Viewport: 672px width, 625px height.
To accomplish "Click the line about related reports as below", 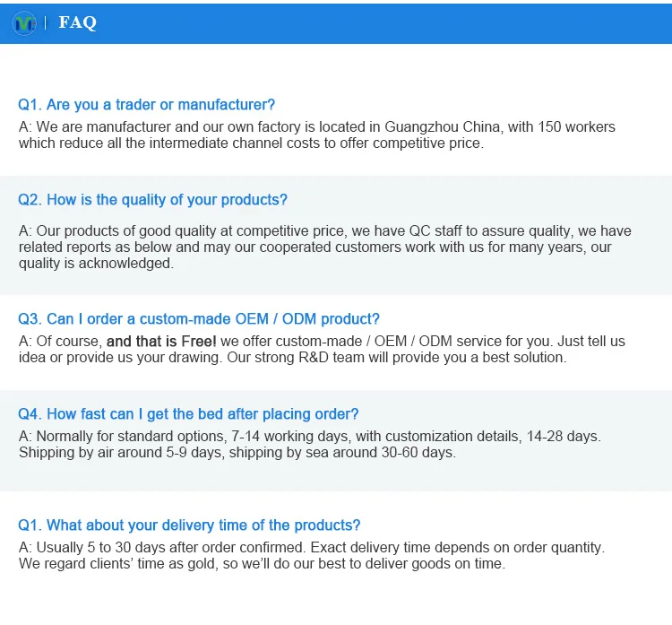I will (x=314, y=247).
